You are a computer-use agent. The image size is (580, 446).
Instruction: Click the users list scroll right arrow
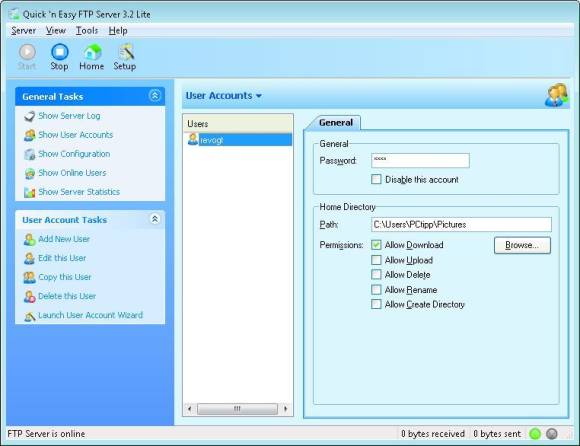coord(285,409)
